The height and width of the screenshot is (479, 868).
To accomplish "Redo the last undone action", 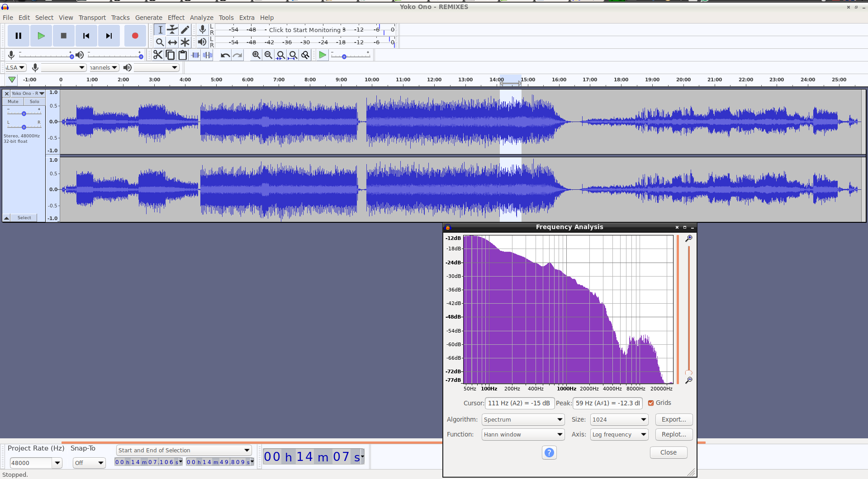I will pos(237,55).
